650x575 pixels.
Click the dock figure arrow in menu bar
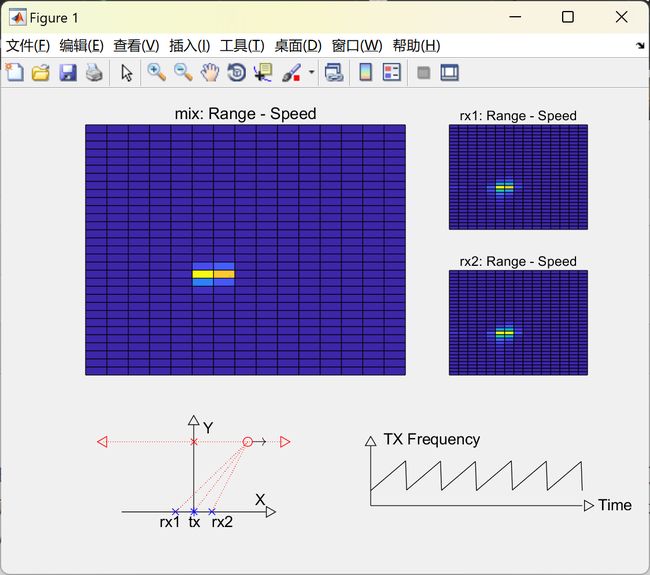click(640, 46)
